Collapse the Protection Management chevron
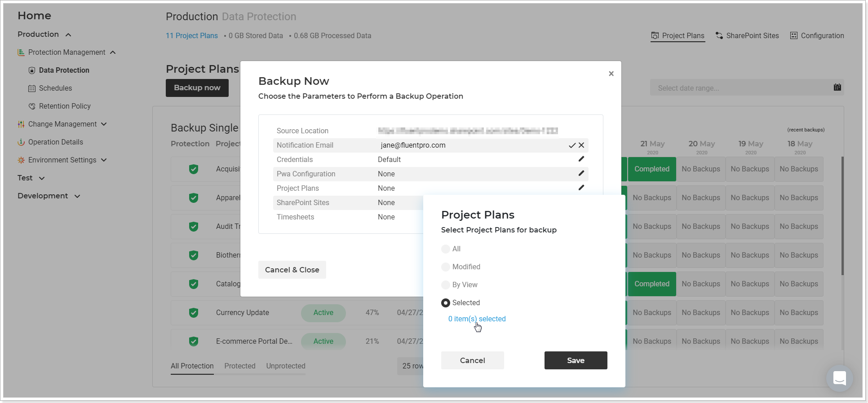This screenshot has width=868, height=403. pos(113,53)
